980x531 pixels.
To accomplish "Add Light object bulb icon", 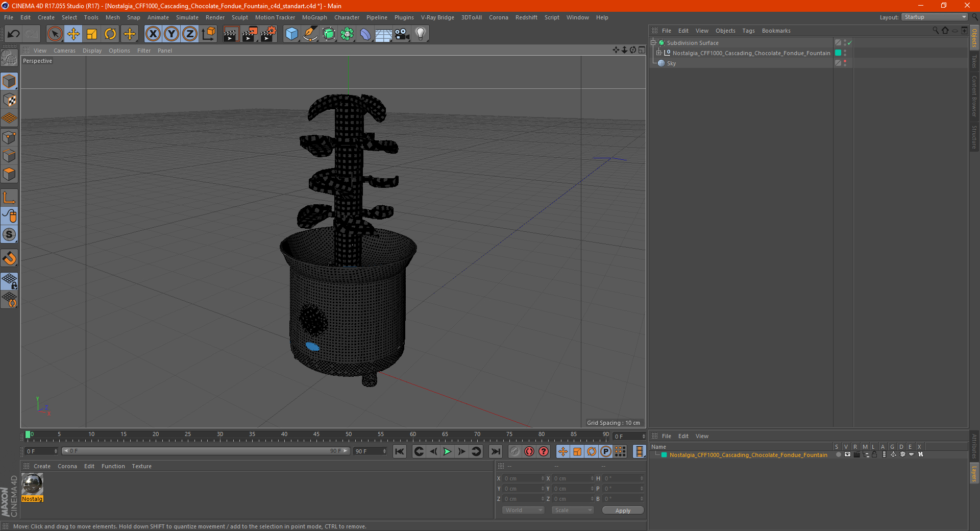I will (421, 34).
